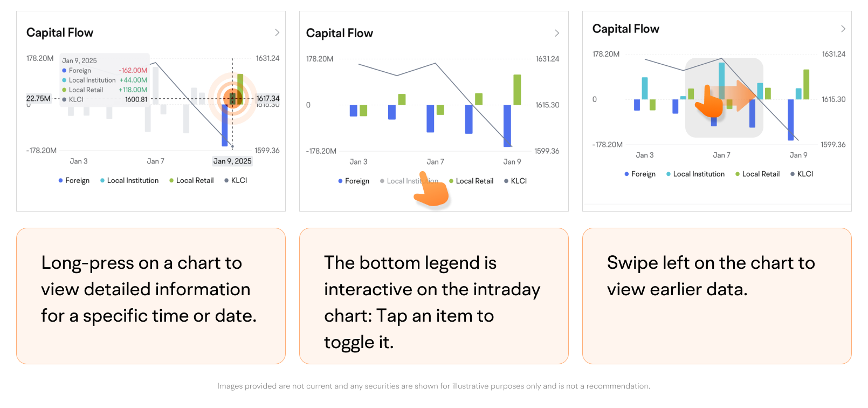
Task: Click the tooltip showing Foreign -162.00M
Action: (105, 79)
